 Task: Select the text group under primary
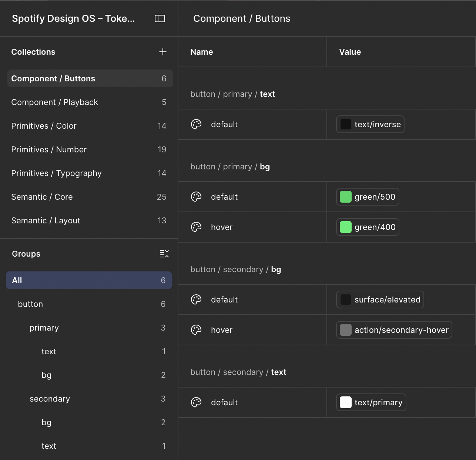coord(89,351)
